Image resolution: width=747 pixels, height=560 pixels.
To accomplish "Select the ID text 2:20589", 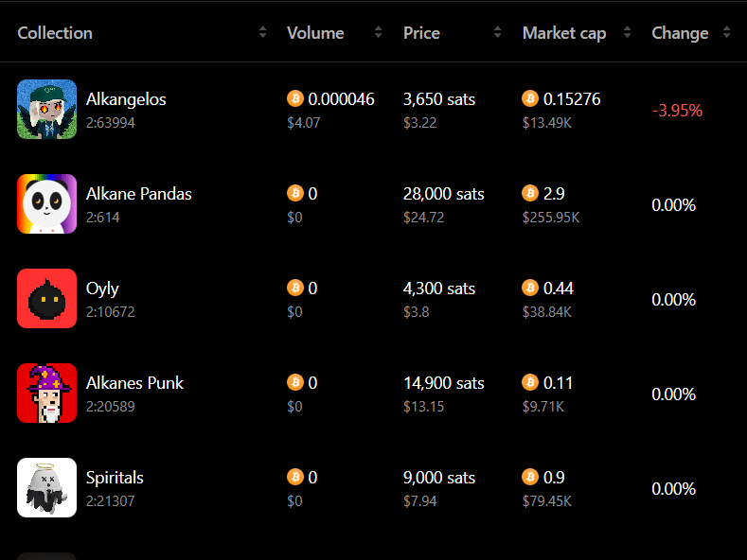I will click(110, 407).
